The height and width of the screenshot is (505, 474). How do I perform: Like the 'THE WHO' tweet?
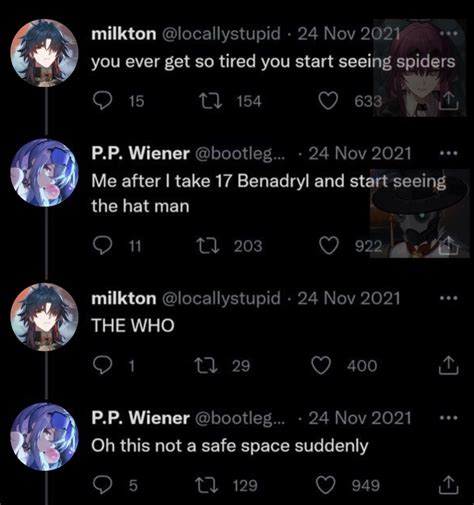(x=321, y=365)
